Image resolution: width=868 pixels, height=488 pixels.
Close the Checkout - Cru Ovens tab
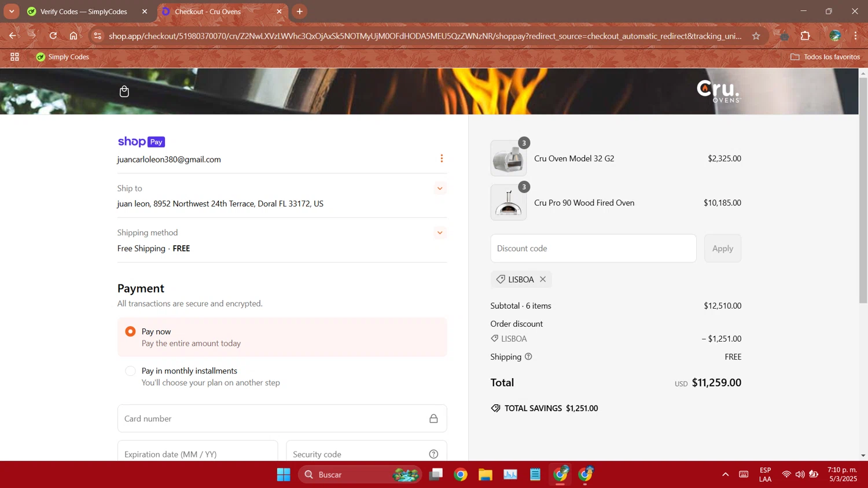coord(279,12)
